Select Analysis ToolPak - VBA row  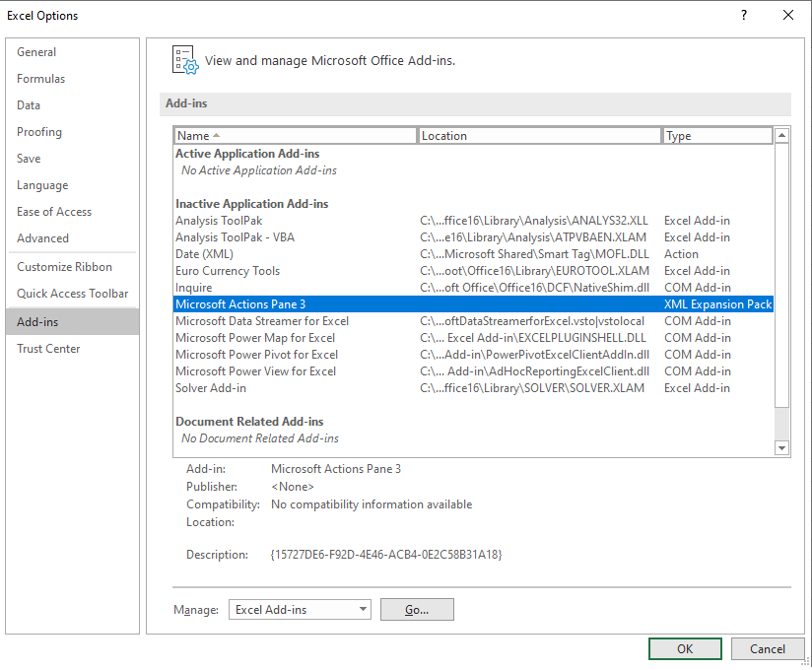473,237
